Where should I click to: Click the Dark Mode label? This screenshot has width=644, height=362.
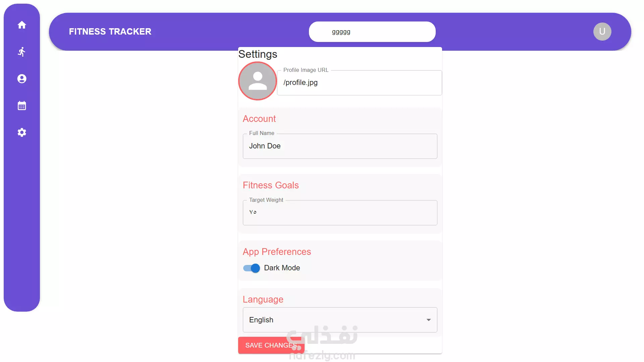pos(282,268)
